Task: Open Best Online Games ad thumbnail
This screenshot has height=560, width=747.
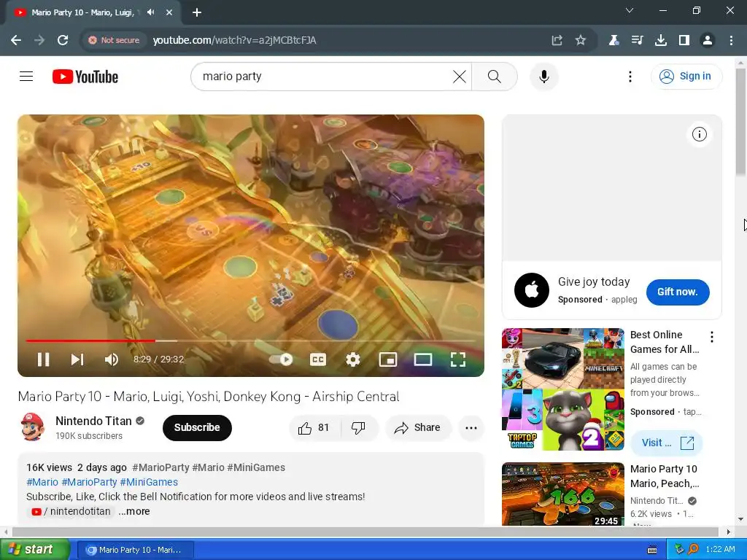Action: coord(562,389)
